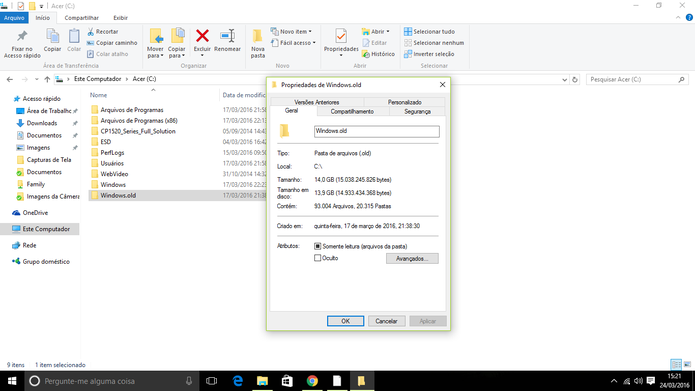Click Selecionar tudo
695x391 pixels.
pos(429,32)
